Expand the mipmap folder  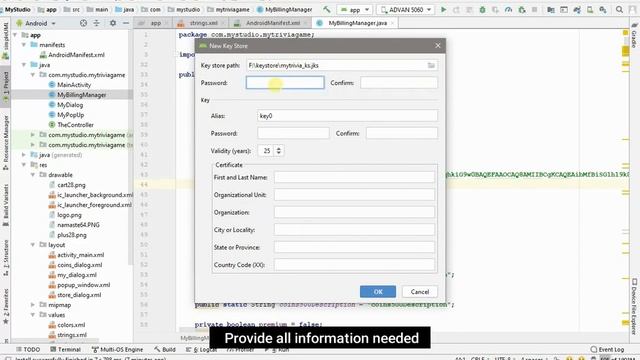point(33,305)
